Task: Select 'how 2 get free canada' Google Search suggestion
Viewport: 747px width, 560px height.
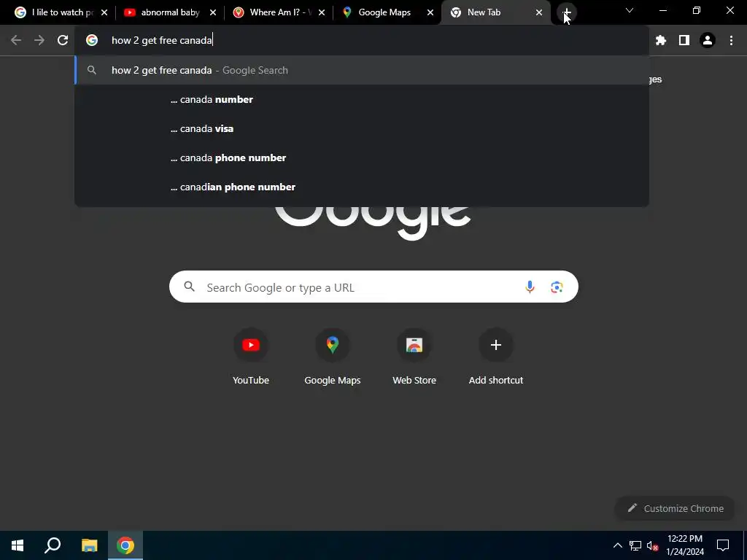Action: pyautogui.click(x=362, y=71)
